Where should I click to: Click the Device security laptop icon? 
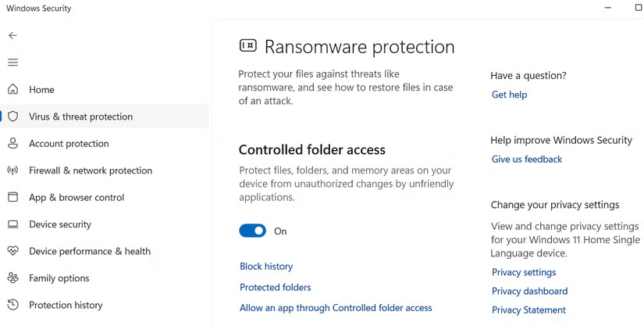pyautogui.click(x=13, y=224)
